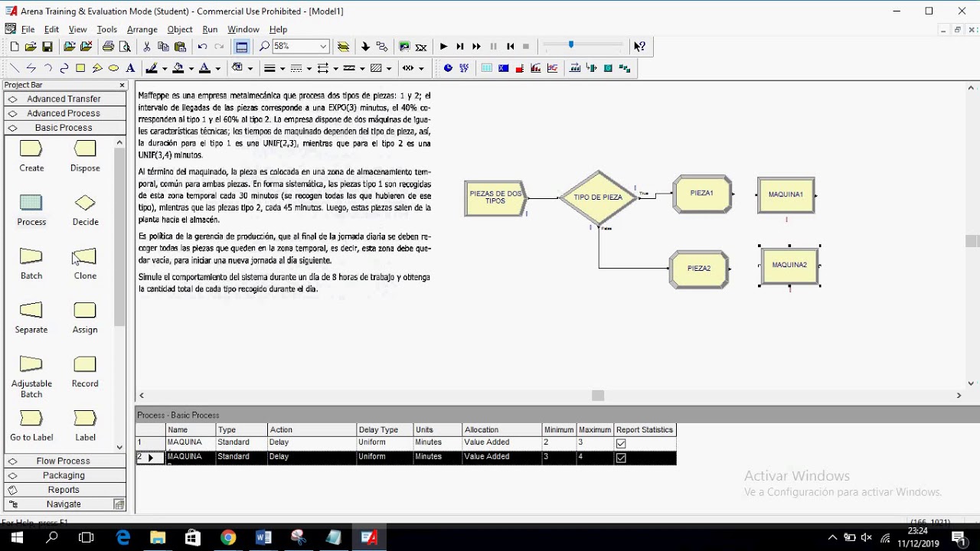Open text color dropdown arrow
This screenshot has height=551, width=980.
point(217,68)
